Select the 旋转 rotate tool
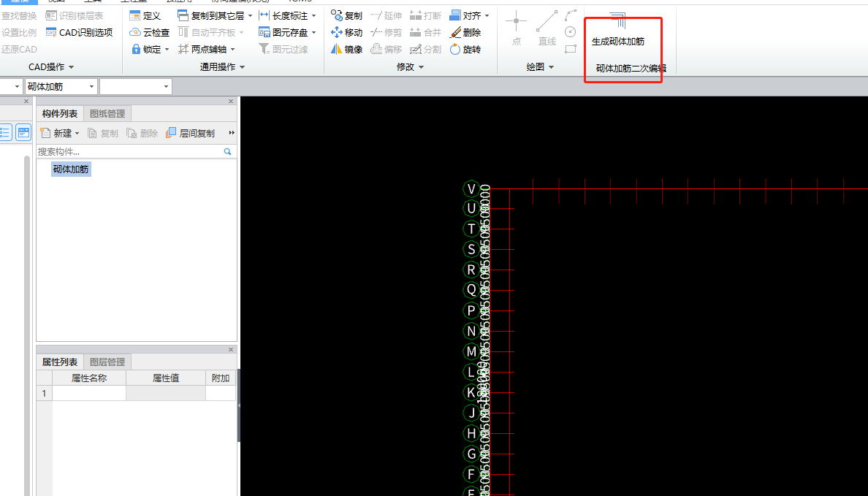Viewport: 868px width, 496px height. click(465, 49)
